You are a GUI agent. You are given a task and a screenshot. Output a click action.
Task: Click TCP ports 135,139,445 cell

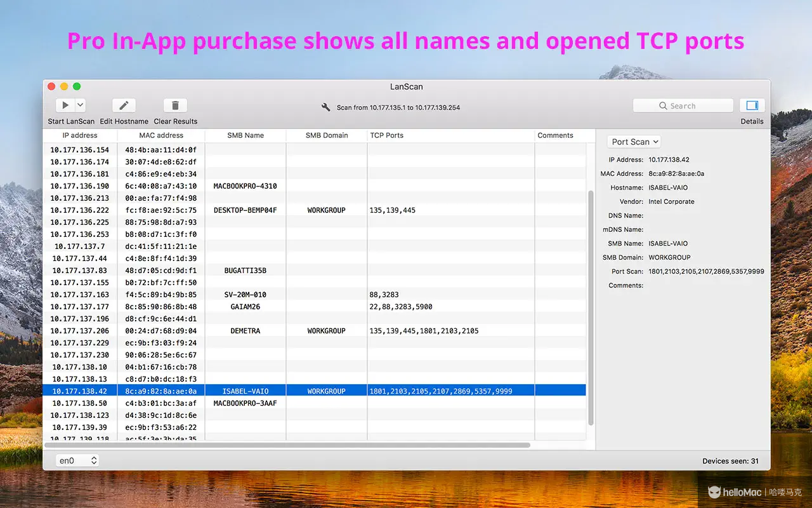tap(450, 210)
